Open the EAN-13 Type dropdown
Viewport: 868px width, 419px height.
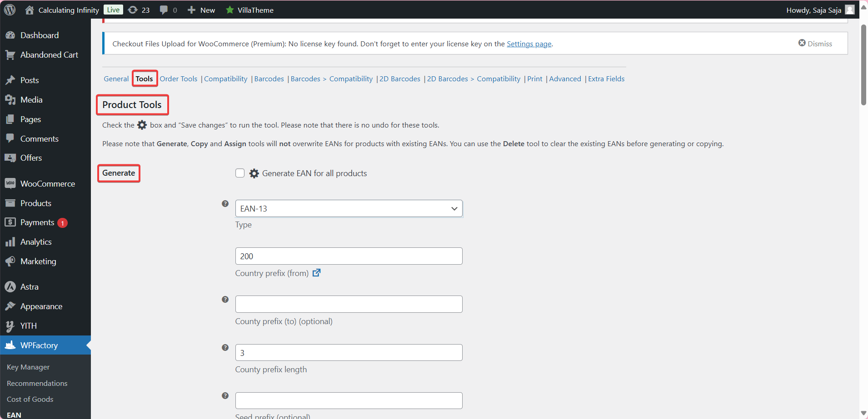[348, 208]
